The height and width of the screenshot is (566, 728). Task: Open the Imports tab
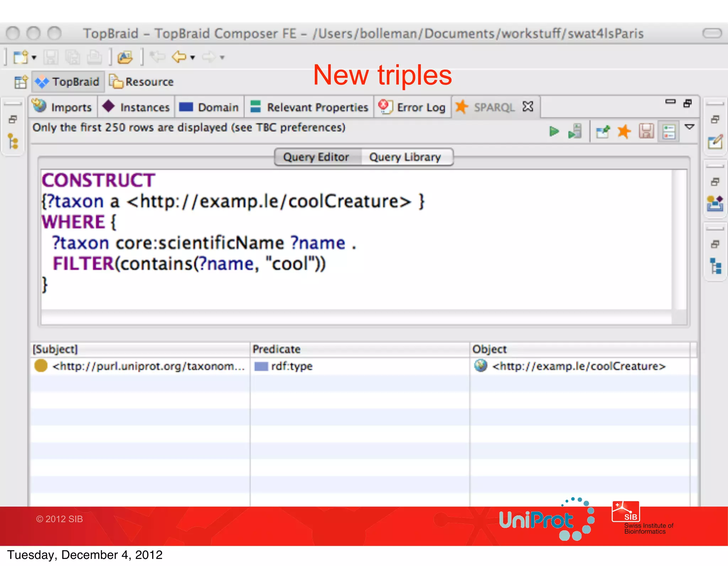coord(63,107)
